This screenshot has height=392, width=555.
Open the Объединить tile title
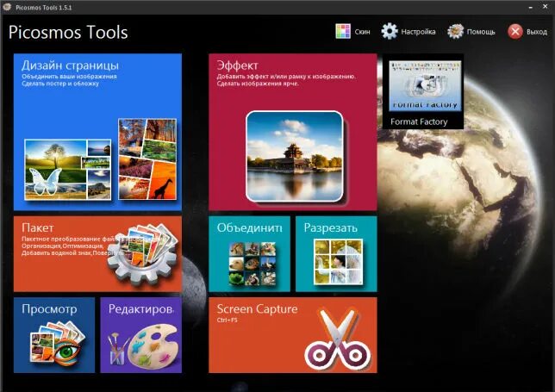point(250,227)
